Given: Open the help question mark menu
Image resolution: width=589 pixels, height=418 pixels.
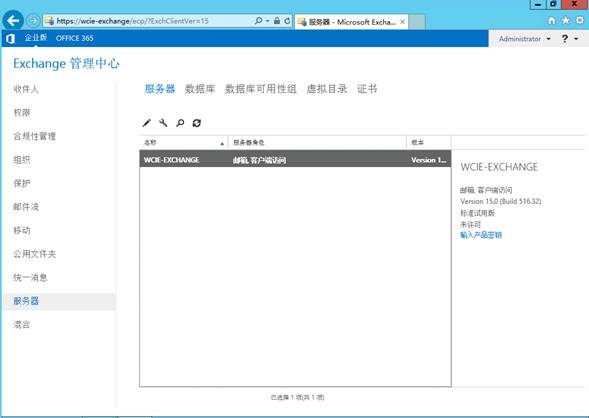Looking at the screenshot, I should (569, 39).
